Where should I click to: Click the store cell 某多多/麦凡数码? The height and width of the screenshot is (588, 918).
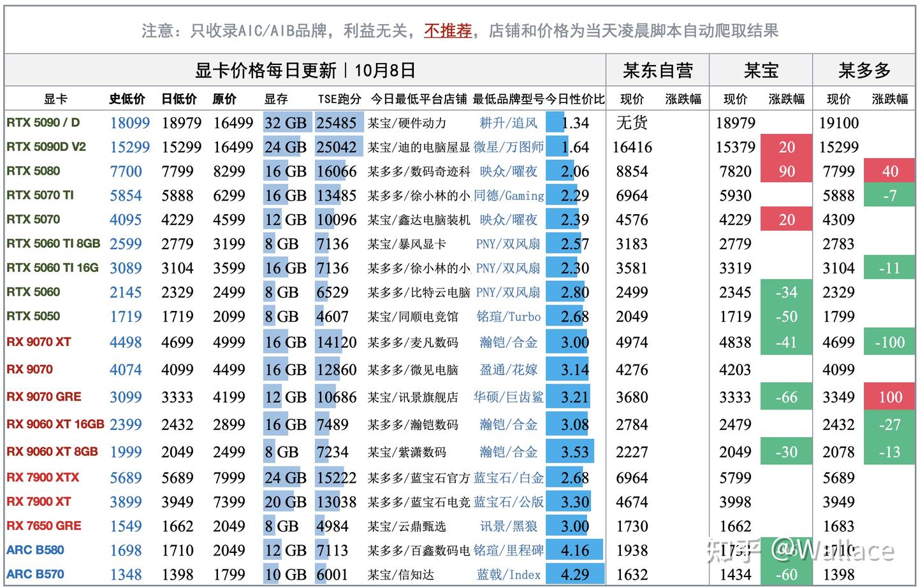pyautogui.click(x=413, y=342)
